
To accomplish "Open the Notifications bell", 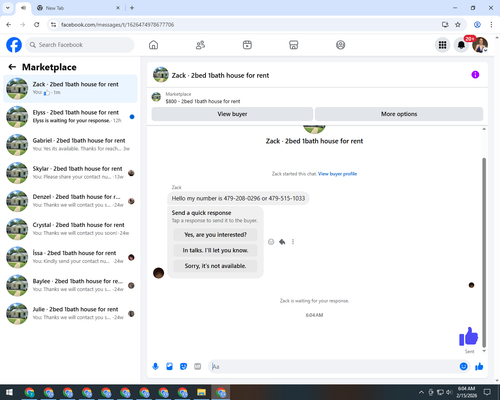I will click(461, 45).
